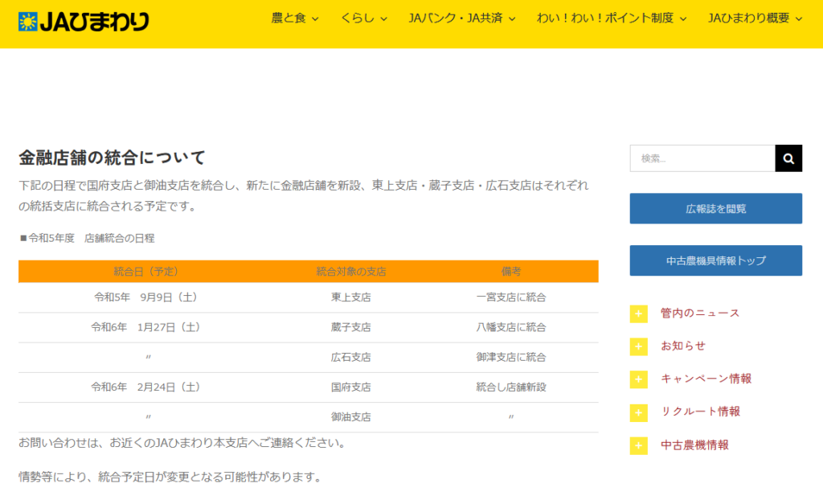Click plus icon beside キャンペーン情報

[x=639, y=379]
